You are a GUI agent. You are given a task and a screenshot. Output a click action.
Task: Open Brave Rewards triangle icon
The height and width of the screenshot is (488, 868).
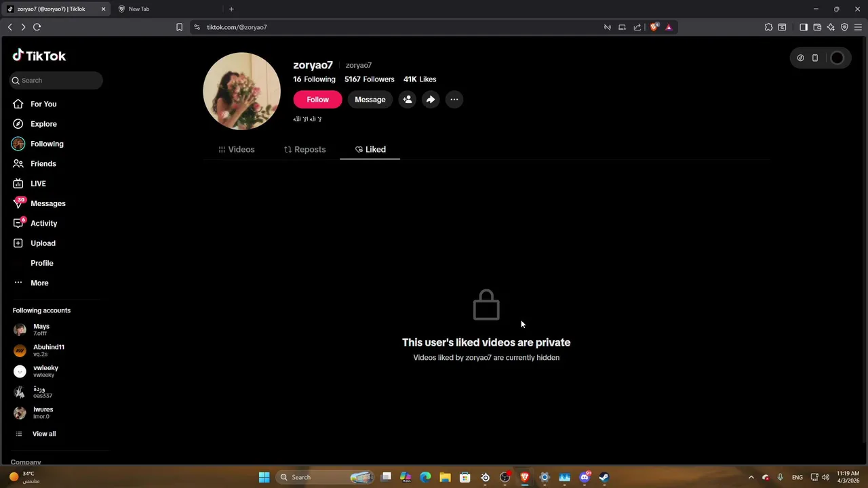669,27
